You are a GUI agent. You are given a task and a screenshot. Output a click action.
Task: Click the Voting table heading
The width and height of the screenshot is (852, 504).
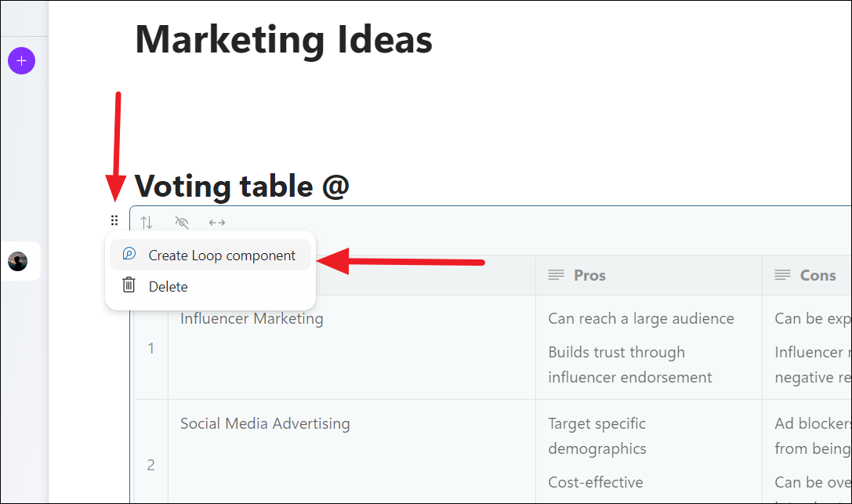[x=241, y=187]
